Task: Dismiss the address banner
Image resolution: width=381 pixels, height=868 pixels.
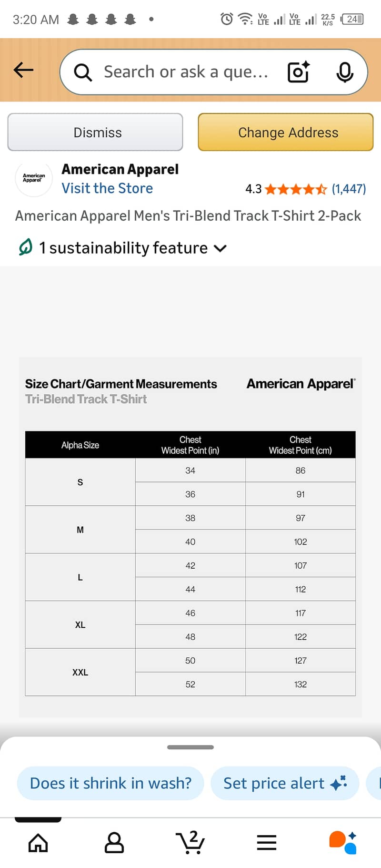Action: pos(95,132)
